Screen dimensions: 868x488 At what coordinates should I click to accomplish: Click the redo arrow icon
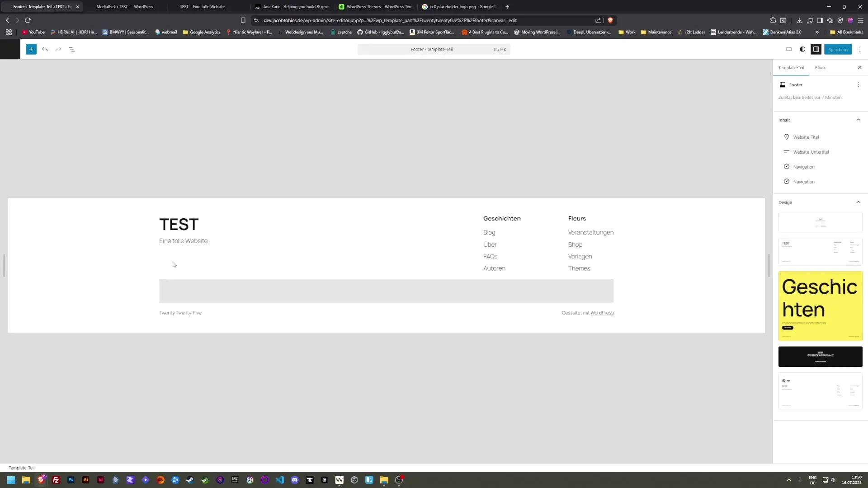point(58,49)
